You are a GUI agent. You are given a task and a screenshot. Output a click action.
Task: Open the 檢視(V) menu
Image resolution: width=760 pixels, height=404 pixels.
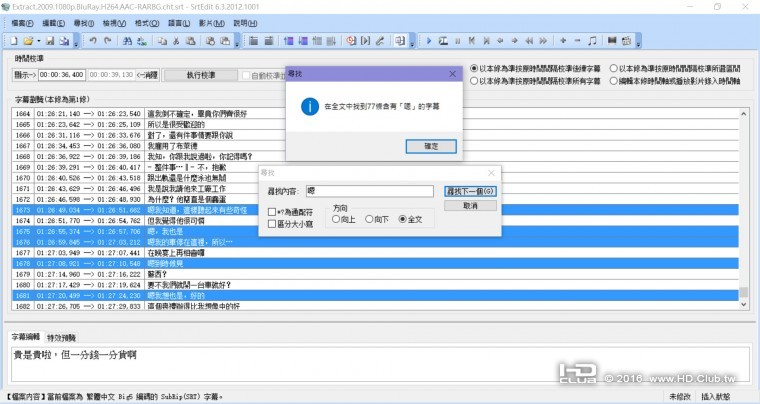114,23
